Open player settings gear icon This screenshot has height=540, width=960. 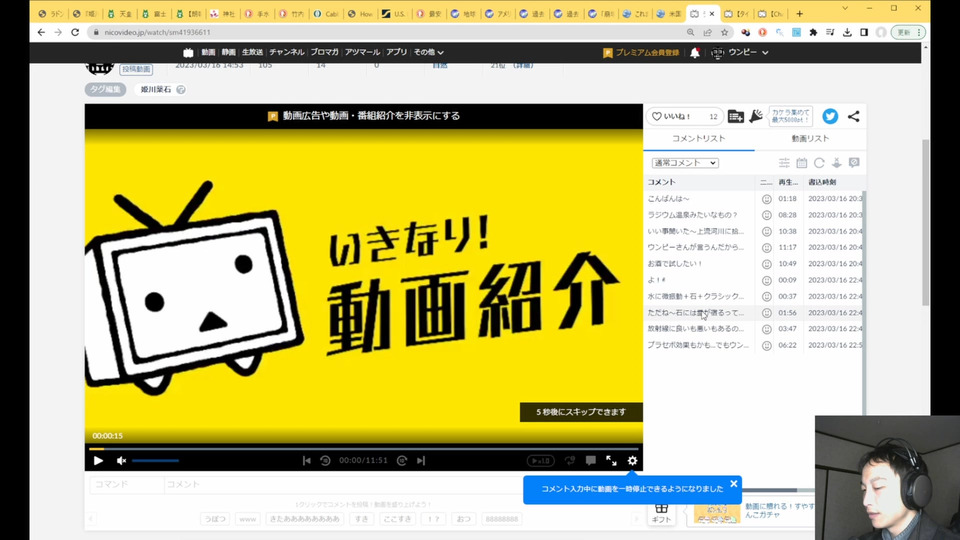pos(632,460)
